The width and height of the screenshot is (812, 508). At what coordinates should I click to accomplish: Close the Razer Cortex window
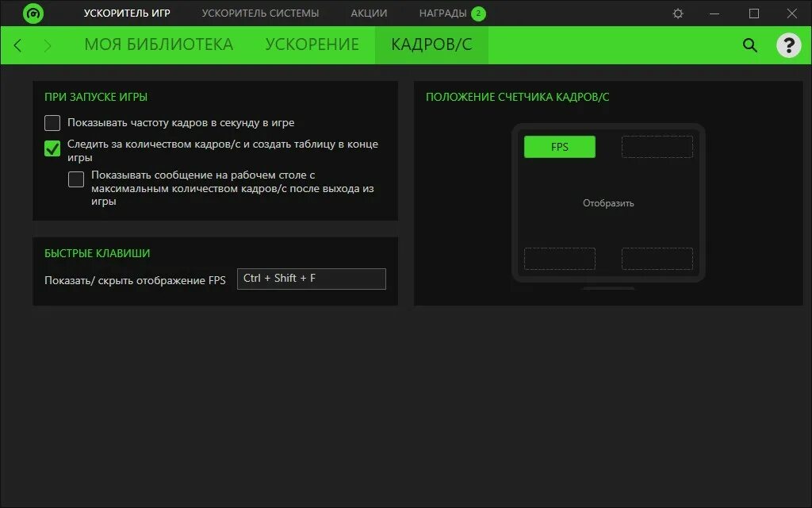click(x=792, y=13)
